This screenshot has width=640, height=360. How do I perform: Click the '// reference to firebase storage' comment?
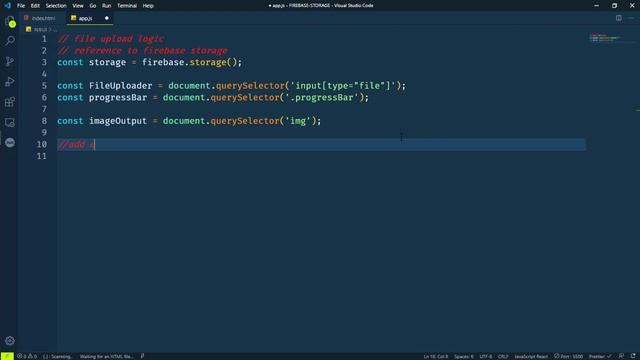click(x=142, y=51)
